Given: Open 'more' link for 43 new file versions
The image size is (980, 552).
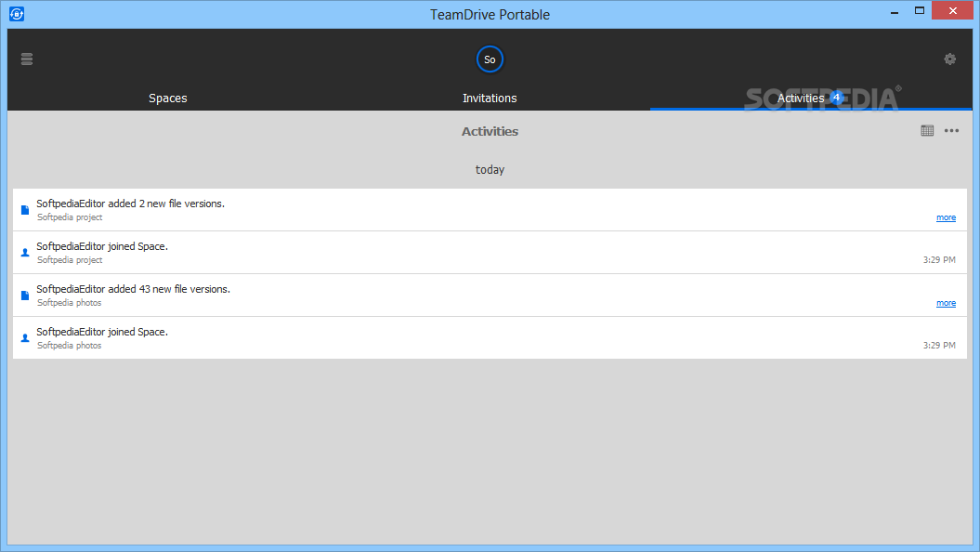Looking at the screenshot, I should [x=946, y=303].
